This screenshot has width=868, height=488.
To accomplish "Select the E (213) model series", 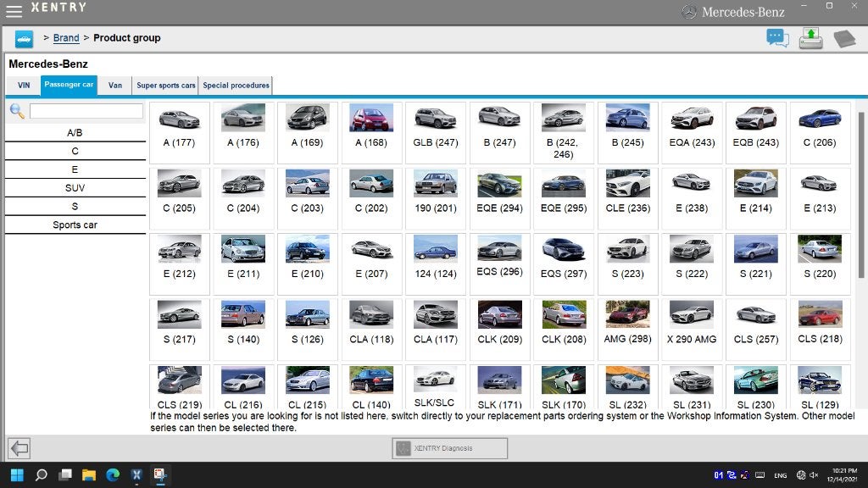I will pos(820,198).
